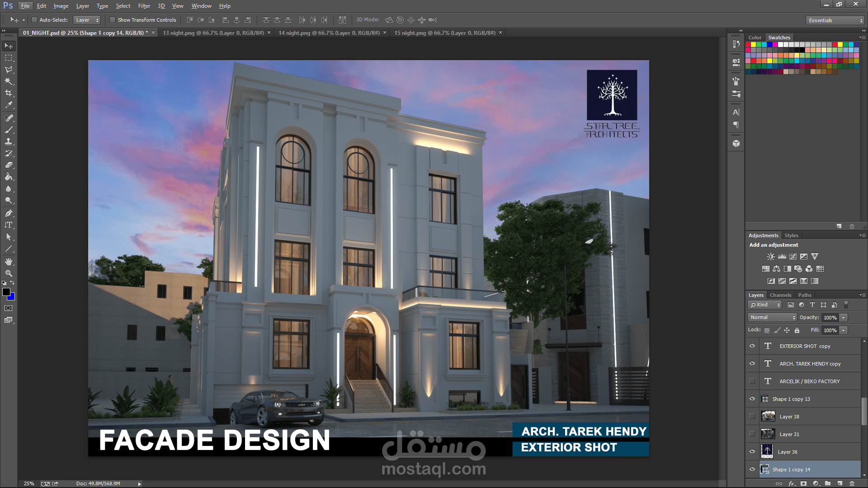Open the Normal blend mode dropdown
Viewport: 868px width, 488px height.
tap(772, 318)
